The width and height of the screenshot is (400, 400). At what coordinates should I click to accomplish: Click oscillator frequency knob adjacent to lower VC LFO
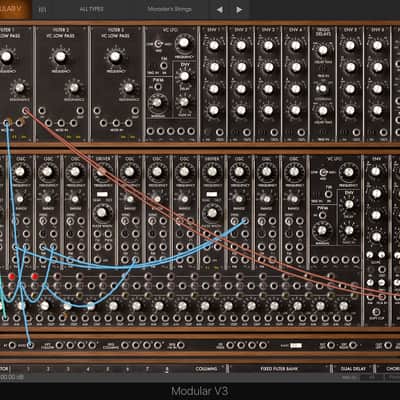[x=294, y=172]
